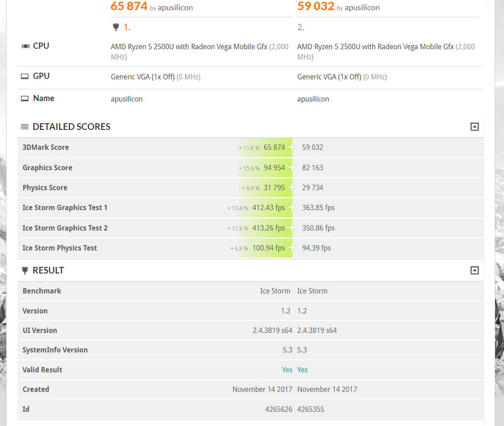This screenshot has width=504, height=426.
Task: Select the rank 2. label
Action: click(301, 27)
